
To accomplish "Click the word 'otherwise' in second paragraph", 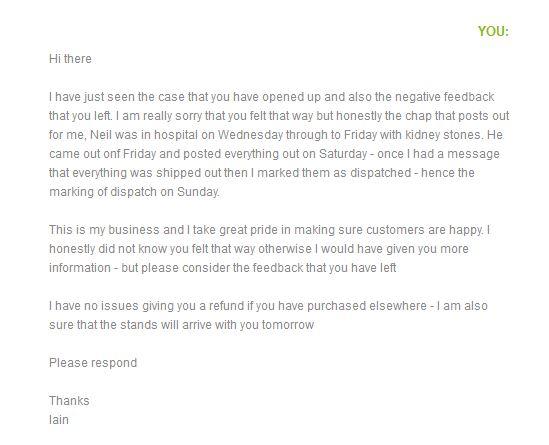I will click(285, 249).
